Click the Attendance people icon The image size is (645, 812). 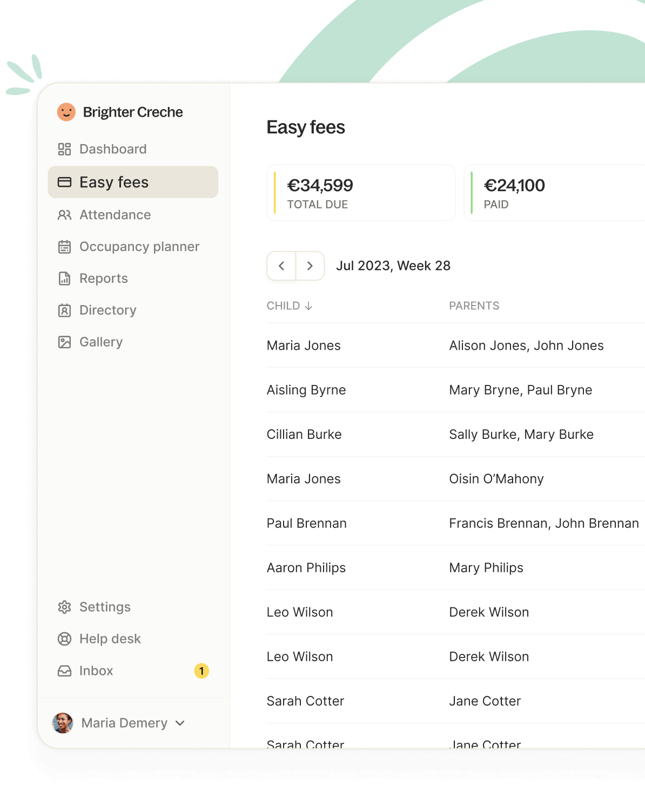64,215
